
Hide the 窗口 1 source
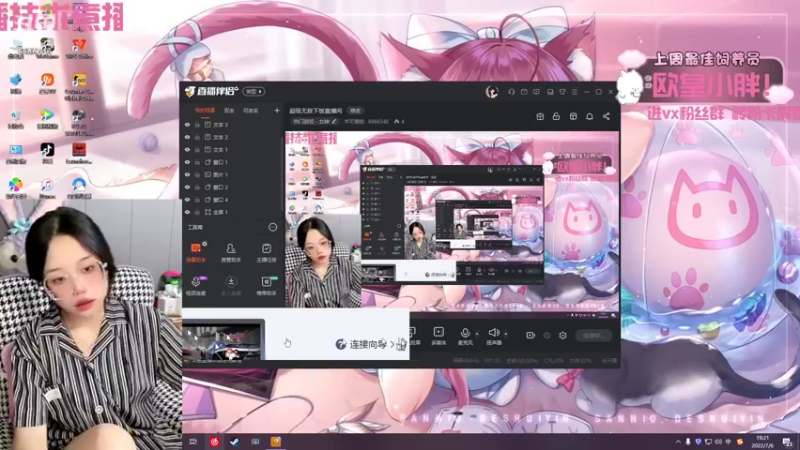(x=187, y=162)
